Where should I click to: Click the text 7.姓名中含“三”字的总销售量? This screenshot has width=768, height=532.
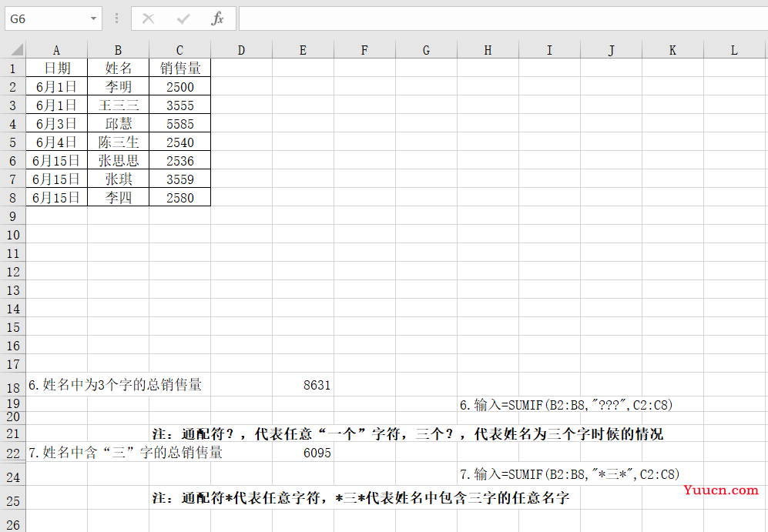pyautogui.click(x=126, y=452)
